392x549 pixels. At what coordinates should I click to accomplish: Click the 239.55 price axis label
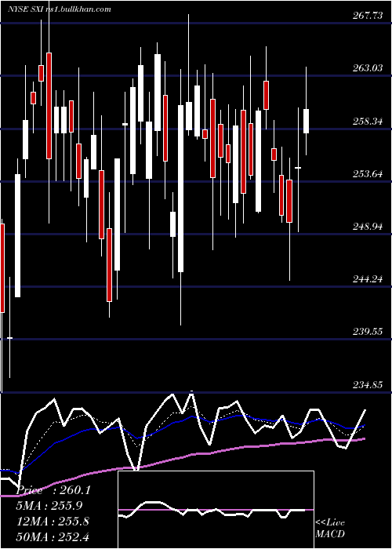point(368,332)
